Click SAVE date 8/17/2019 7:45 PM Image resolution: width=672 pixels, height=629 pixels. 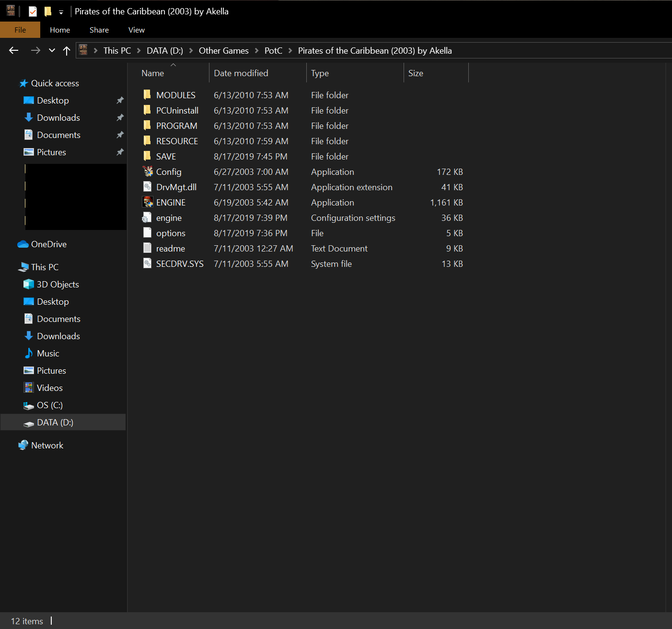[x=251, y=156]
